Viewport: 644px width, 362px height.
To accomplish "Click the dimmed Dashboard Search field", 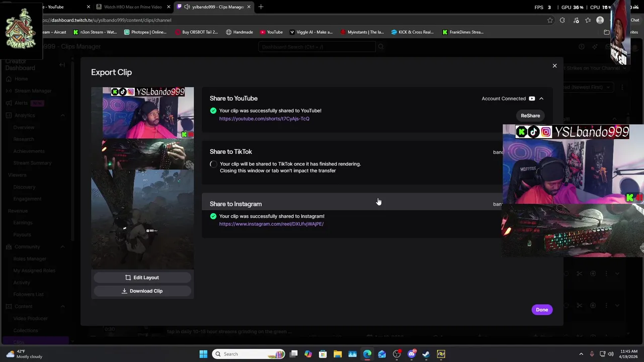I will tap(317, 47).
